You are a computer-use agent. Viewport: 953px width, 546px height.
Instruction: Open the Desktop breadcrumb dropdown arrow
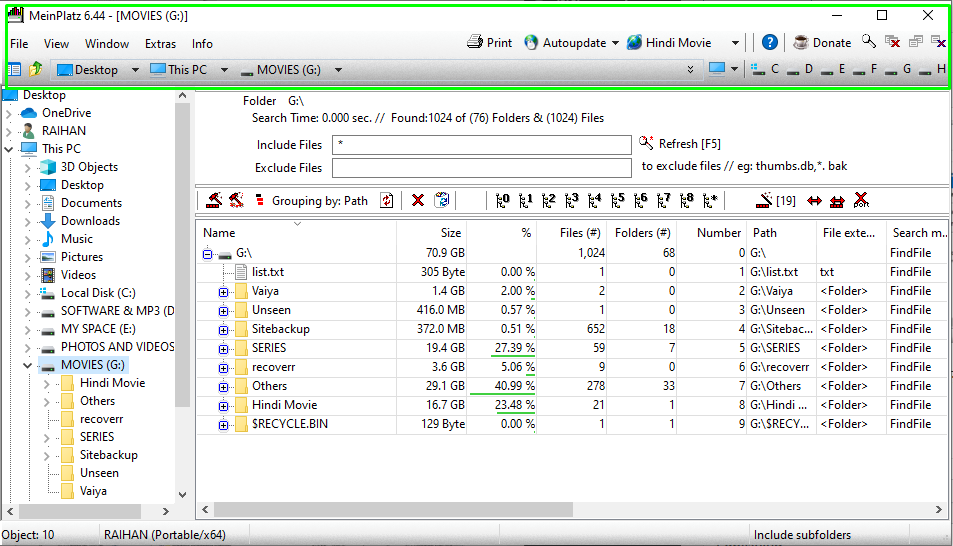135,70
